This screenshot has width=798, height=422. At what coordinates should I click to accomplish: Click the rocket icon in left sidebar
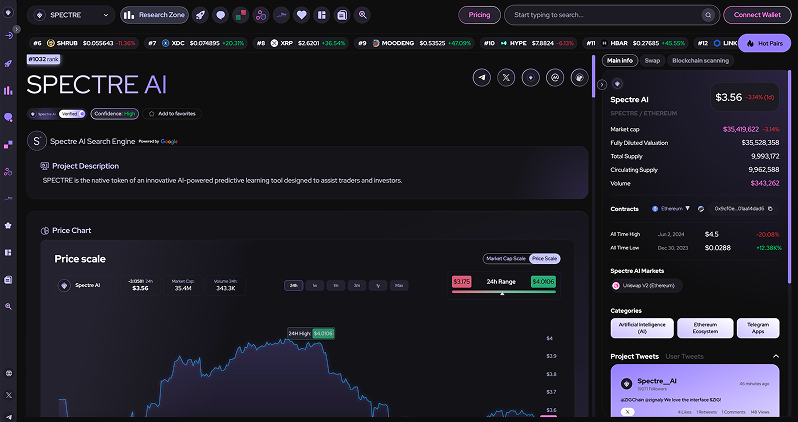(x=8, y=64)
